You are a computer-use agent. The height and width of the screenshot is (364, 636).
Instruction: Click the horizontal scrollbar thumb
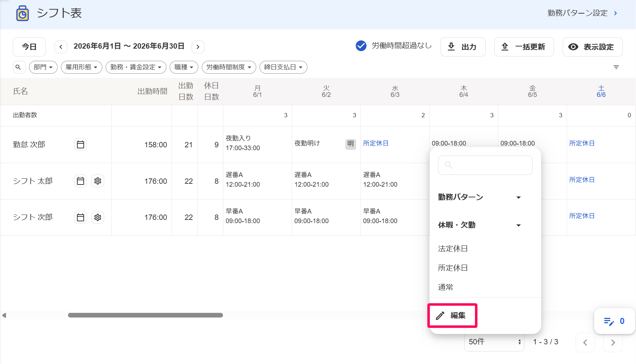coord(145,315)
